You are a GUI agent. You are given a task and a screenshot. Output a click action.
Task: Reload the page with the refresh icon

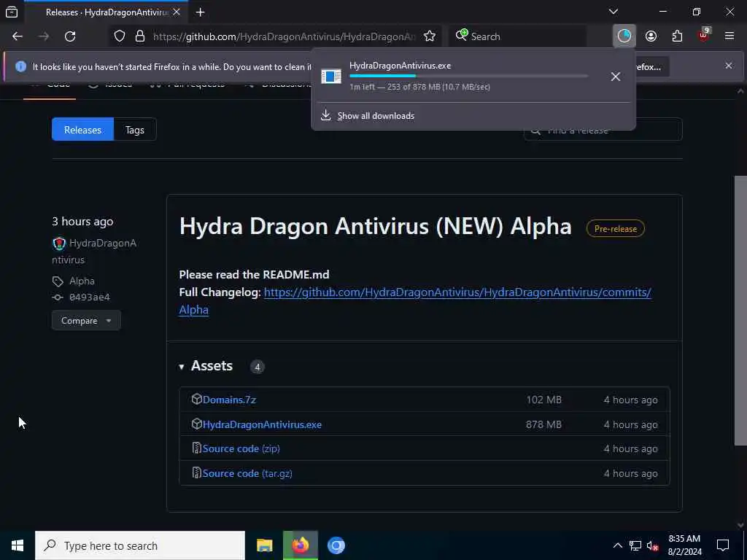pyautogui.click(x=70, y=36)
